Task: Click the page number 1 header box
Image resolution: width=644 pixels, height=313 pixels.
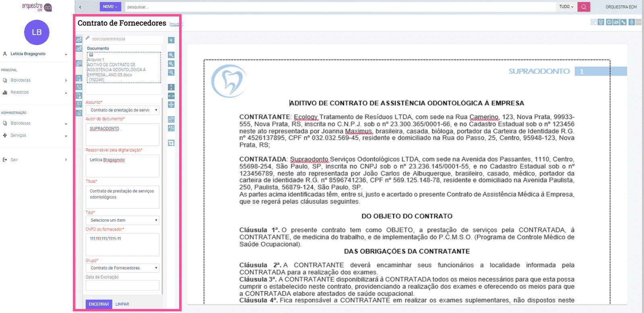Action: [x=601, y=71]
